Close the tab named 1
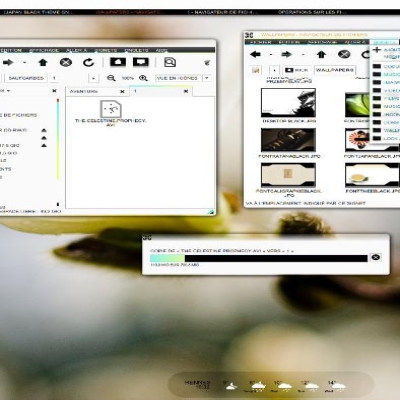 point(186,91)
